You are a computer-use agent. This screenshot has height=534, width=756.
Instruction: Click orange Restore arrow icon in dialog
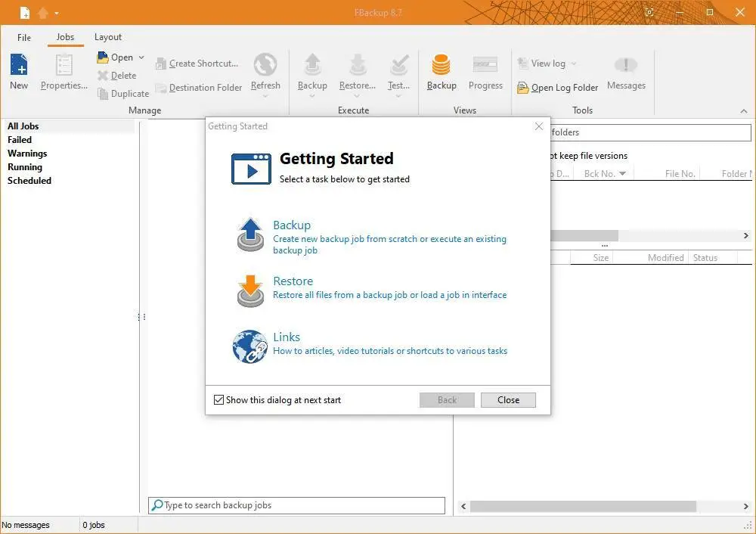tap(250, 291)
